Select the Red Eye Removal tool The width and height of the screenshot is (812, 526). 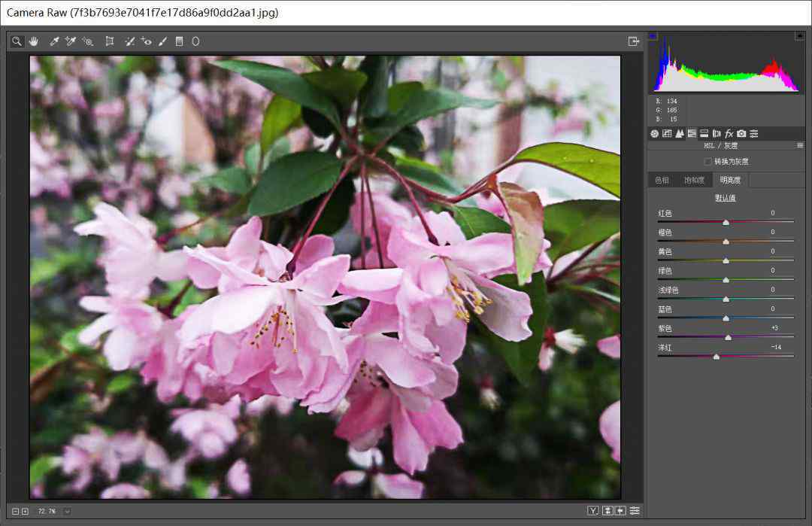point(146,41)
